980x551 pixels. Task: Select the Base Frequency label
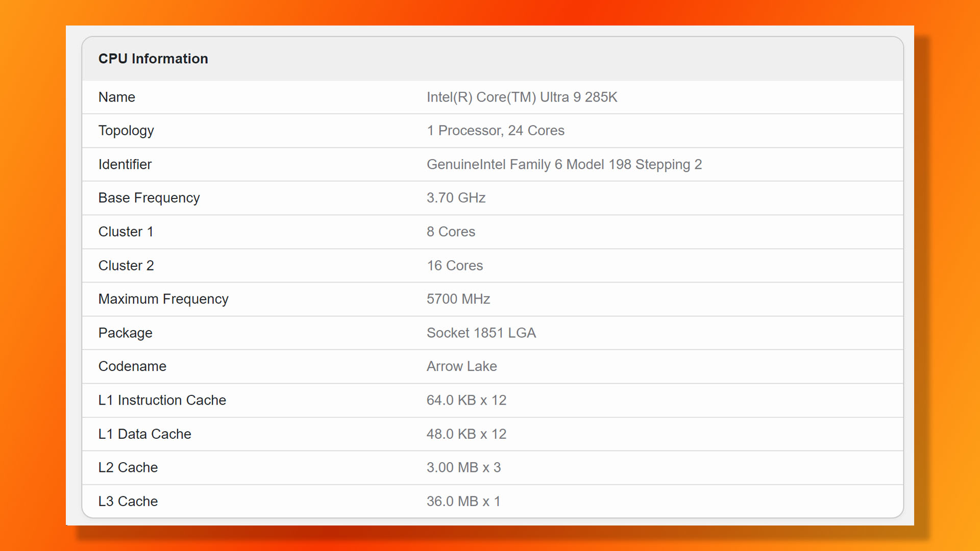coord(149,198)
